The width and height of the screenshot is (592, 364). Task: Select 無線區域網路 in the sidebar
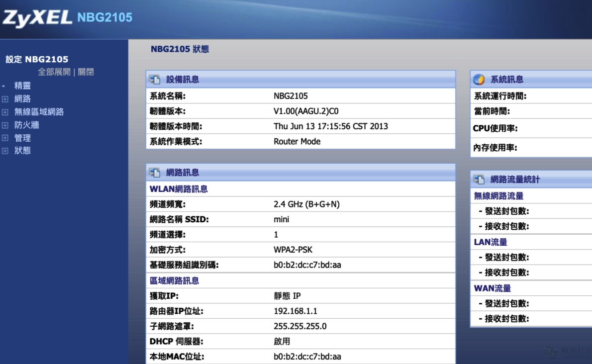39,112
